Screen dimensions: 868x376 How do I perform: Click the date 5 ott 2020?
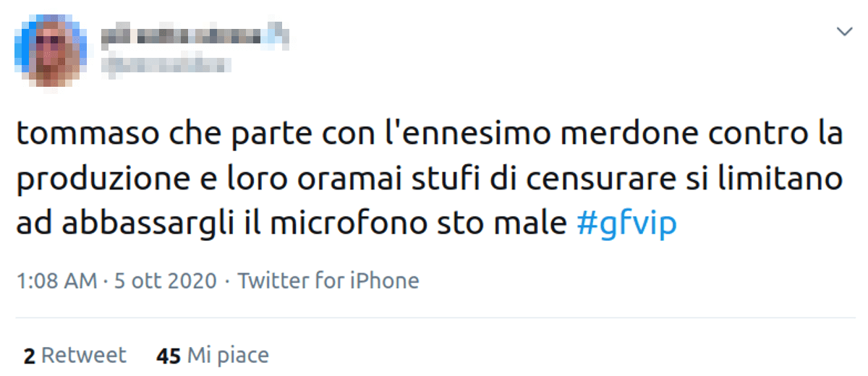coord(163,280)
